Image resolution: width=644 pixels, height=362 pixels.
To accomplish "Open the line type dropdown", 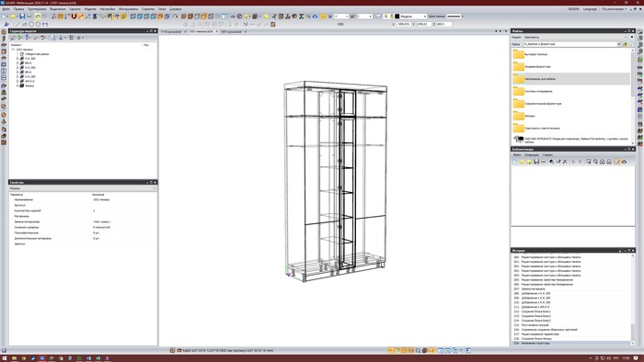I will click(x=463, y=17).
